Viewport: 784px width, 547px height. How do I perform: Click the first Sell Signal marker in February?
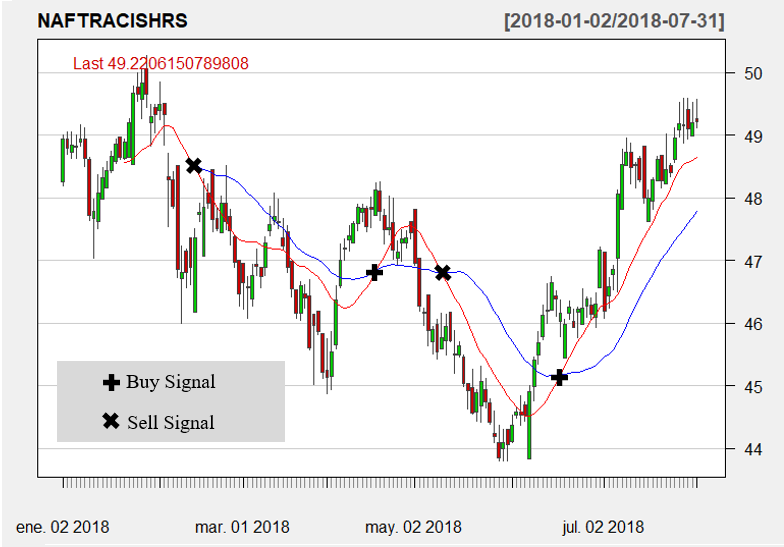tap(194, 165)
